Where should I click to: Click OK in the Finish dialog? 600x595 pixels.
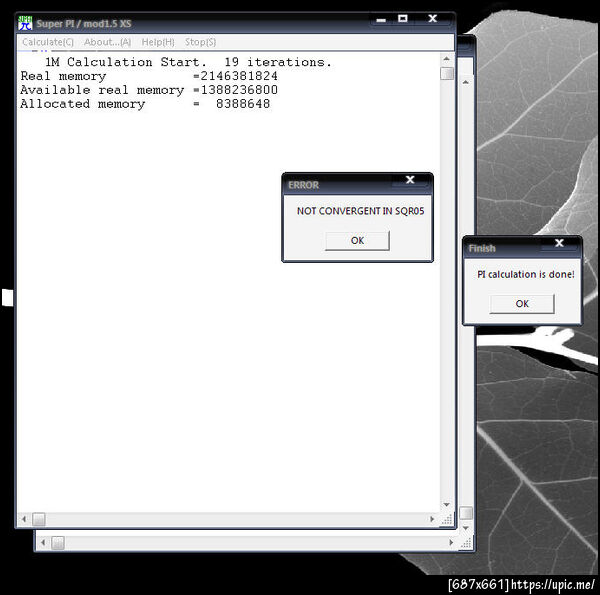pyautogui.click(x=522, y=303)
